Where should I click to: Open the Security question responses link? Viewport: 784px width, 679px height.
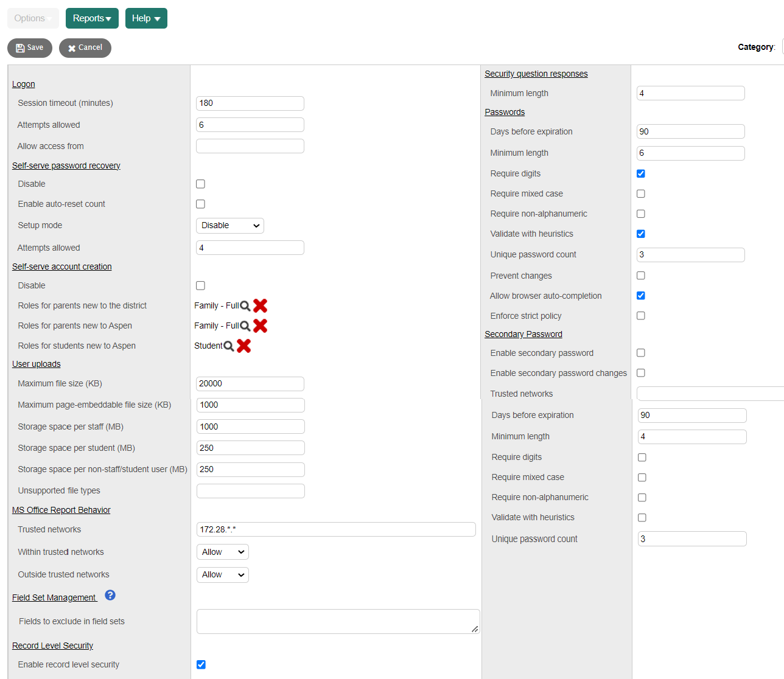pos(536,74)
